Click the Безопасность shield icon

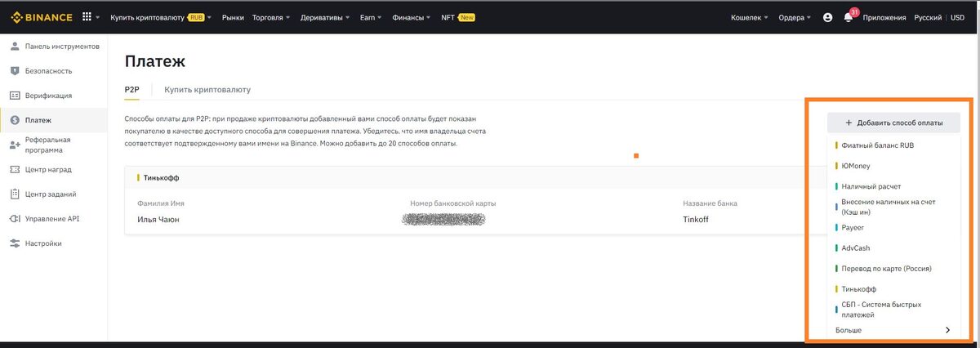pos(15,70)
